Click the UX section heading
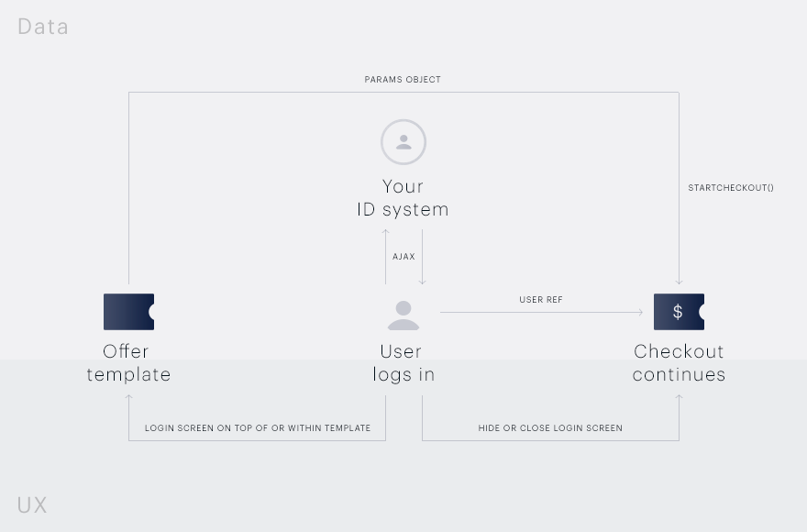 click(32, 505)
